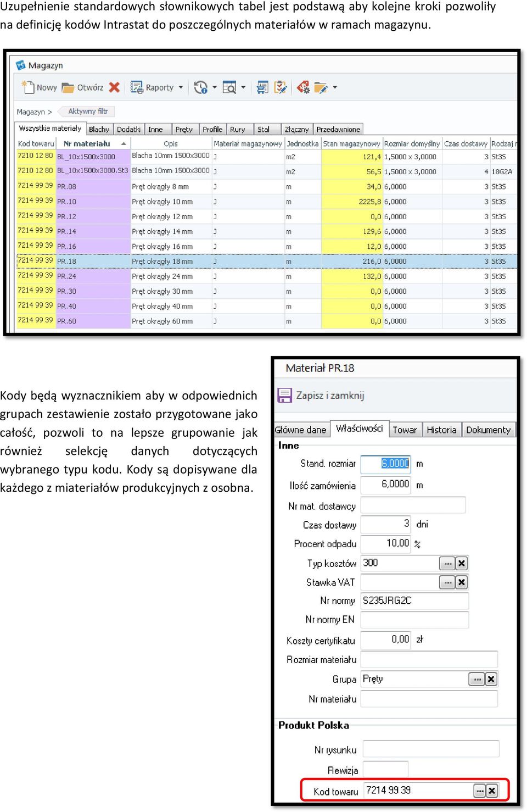The height and width of the screenshot is (812, 527).
Task: Open the Towar tab
Action: tap(405, 430)
